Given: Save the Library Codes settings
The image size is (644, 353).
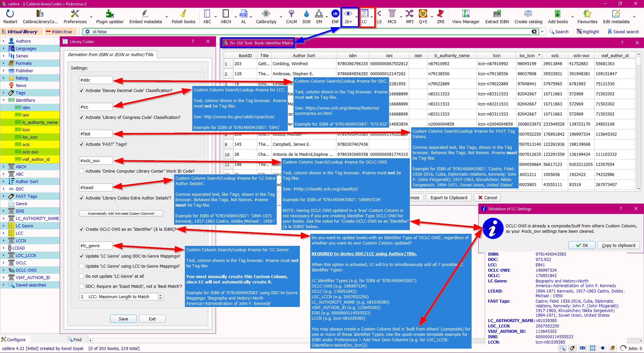Looking at the screenshot, I should coord(123,319).
